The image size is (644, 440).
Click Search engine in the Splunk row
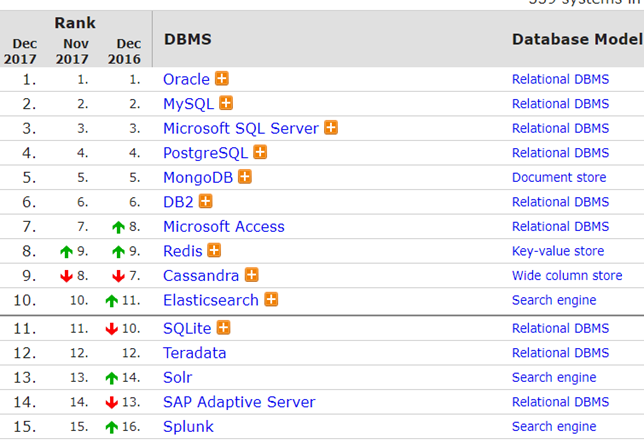(554, 427)
